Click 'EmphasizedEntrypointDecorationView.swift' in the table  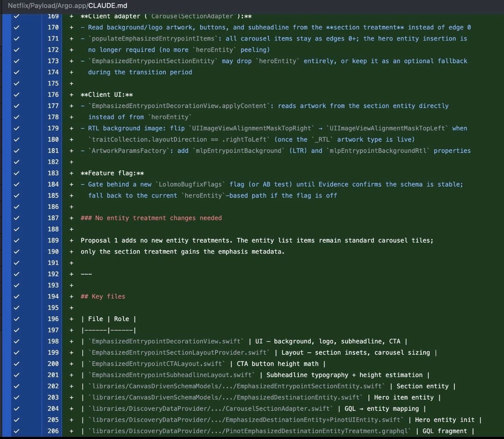166,341
